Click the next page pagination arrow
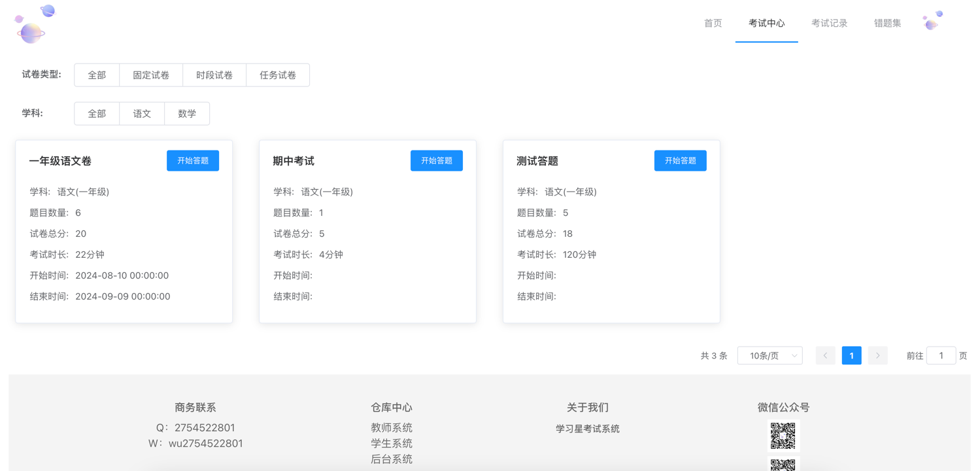 [x=877, y=355]
